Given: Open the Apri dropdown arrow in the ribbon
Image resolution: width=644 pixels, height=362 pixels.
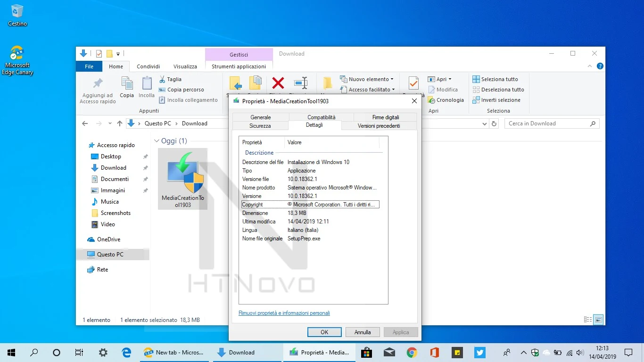Looking at the screenshot, I should click(450, 79).
